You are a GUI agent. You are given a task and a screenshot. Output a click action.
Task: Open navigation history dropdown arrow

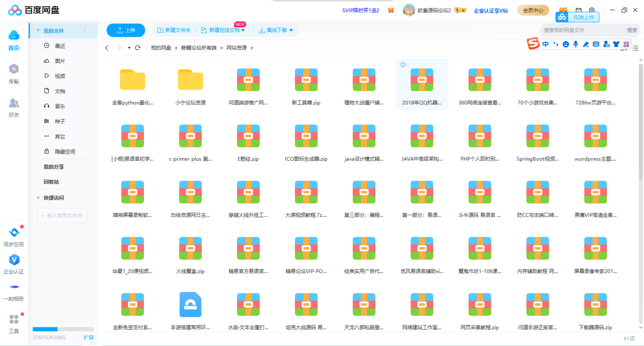(129, 48)
